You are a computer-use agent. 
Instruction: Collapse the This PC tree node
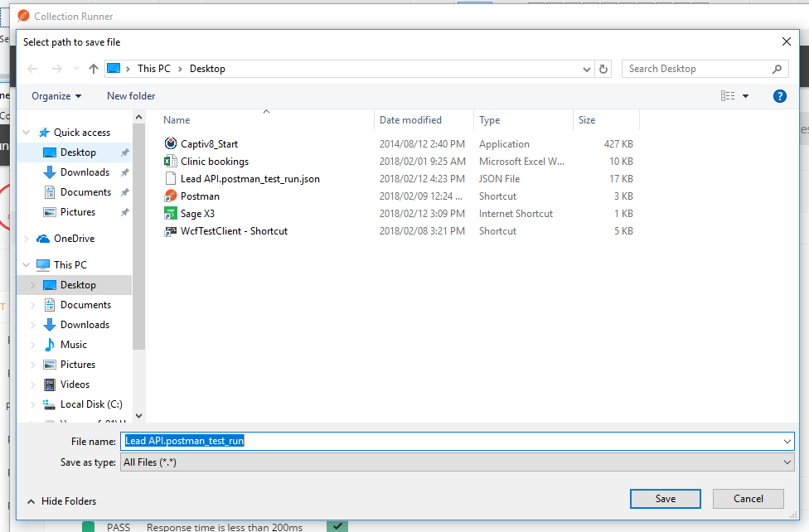click(x=27, y=264)
